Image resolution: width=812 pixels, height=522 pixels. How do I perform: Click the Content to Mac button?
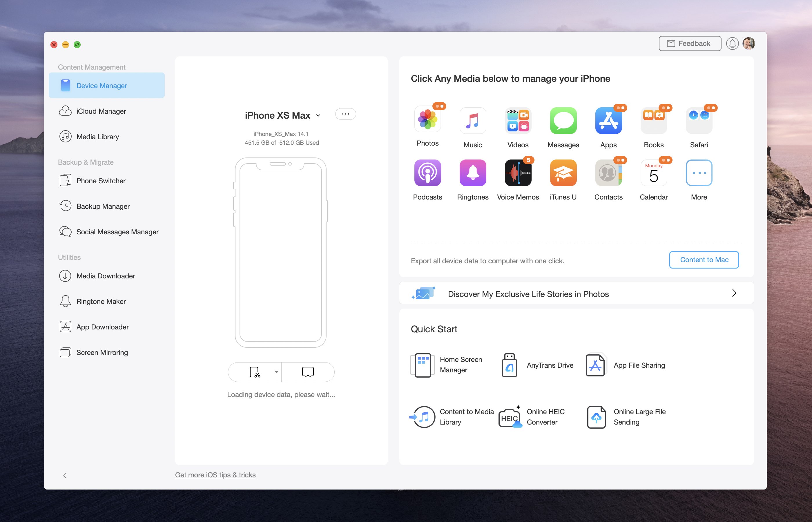pyautogui.click(x=704, y=260)
